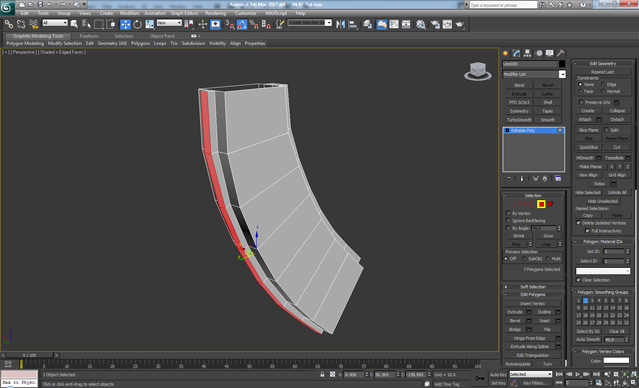The width and height of the screenshot is (639, 388).
Task: Click the Detach button
Action: 617,119
